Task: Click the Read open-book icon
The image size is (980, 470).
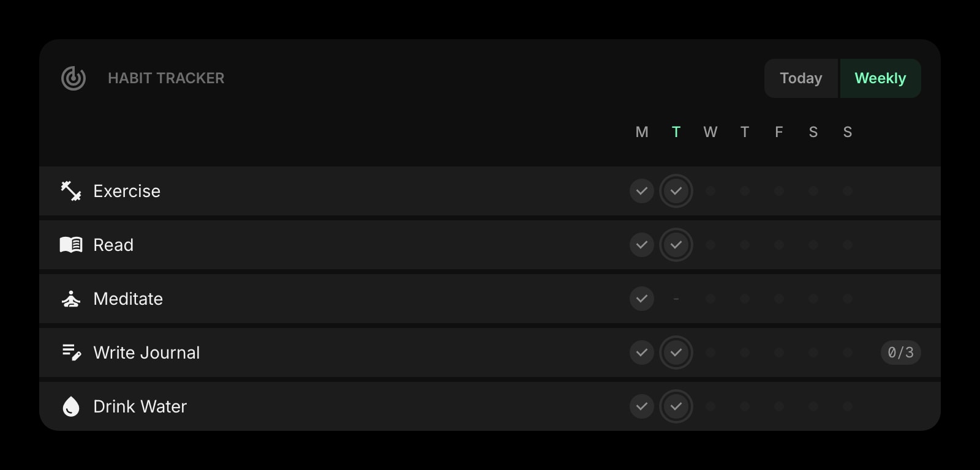Action: pyautogui.click(x=71, y=245)
